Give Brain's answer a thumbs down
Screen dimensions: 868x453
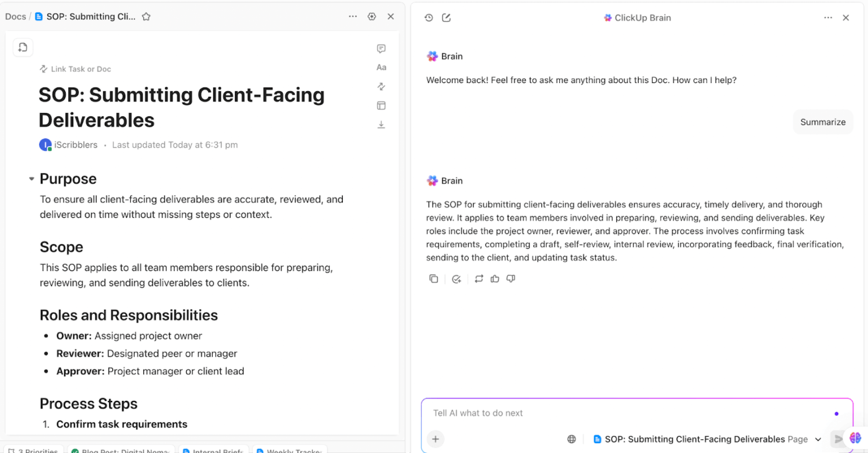point(510,279)
